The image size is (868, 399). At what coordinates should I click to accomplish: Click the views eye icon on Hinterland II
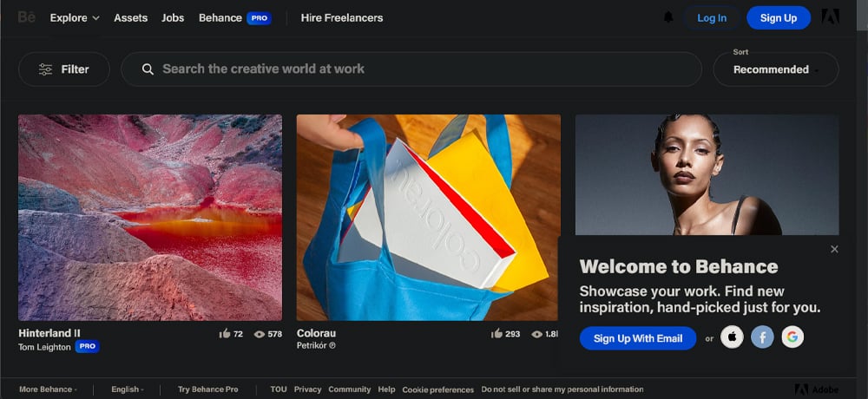259,333
